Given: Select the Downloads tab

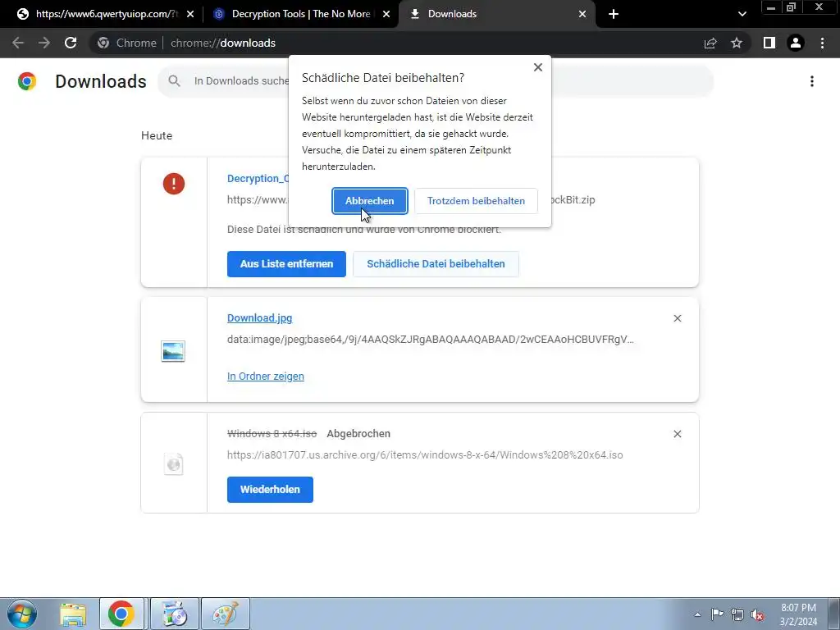Looking at the screenshot, I should click(x=496, y=14).
